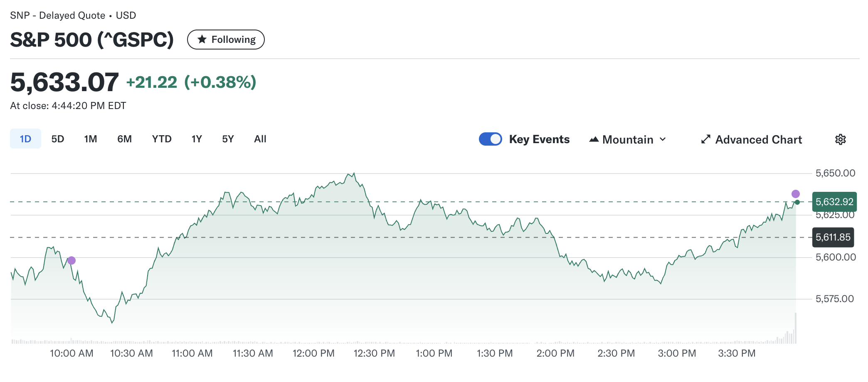
Task: Show All time range
Action: pos(260,139)
